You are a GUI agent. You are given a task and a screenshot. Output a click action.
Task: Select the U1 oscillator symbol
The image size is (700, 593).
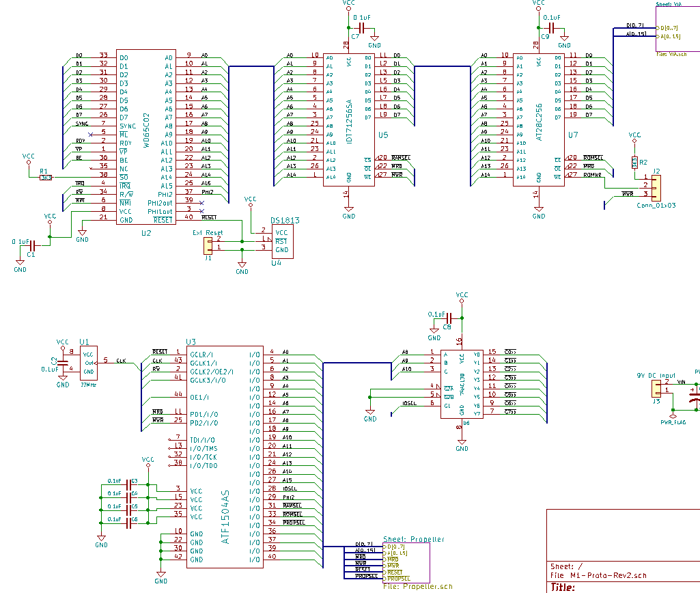pos(89,363)
